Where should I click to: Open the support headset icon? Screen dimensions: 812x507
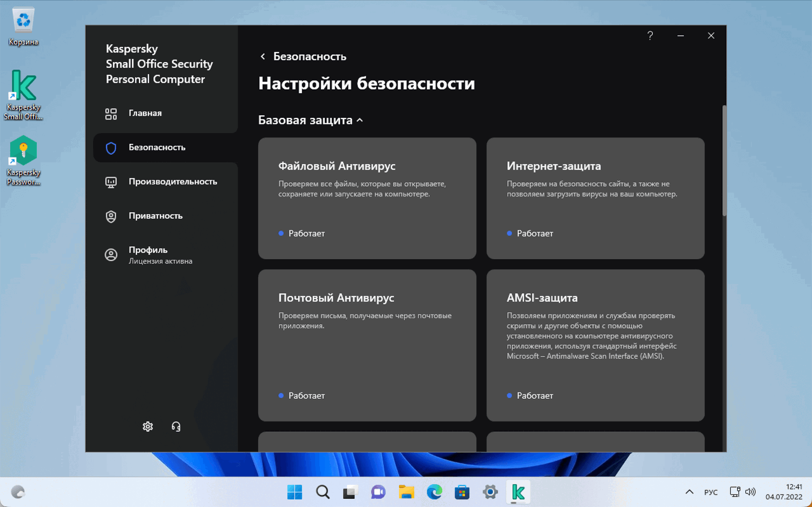click(176, 426)
